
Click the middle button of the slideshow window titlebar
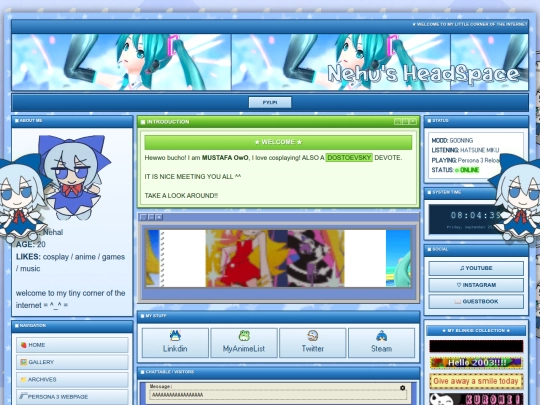[151, 217]
